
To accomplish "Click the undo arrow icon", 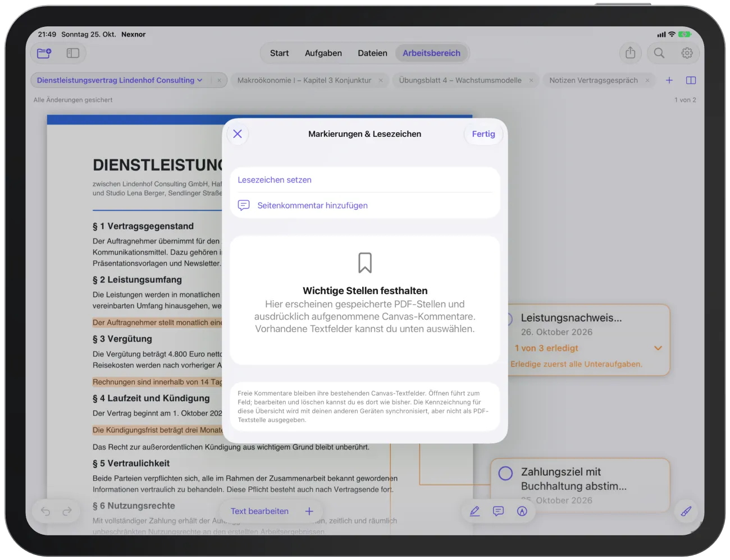I will tap(45, 511).
